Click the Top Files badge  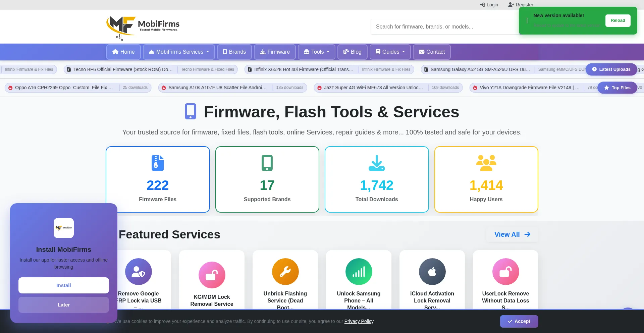point(617,88)
